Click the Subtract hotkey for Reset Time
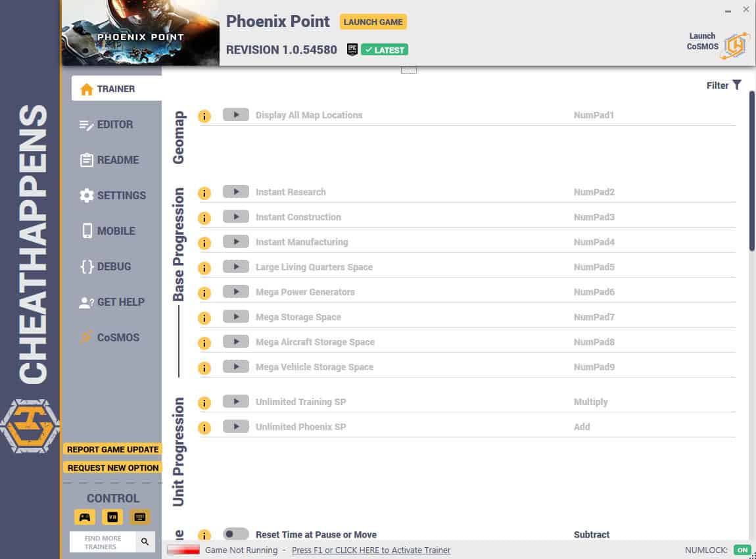The image size is (756, 559). click(x=592, y=535)
